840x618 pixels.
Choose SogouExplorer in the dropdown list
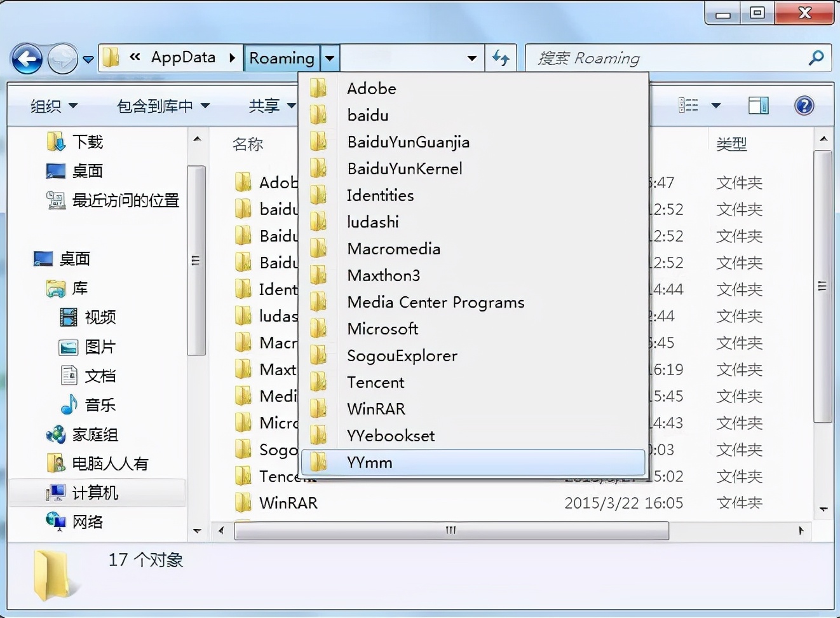point(474,355)
